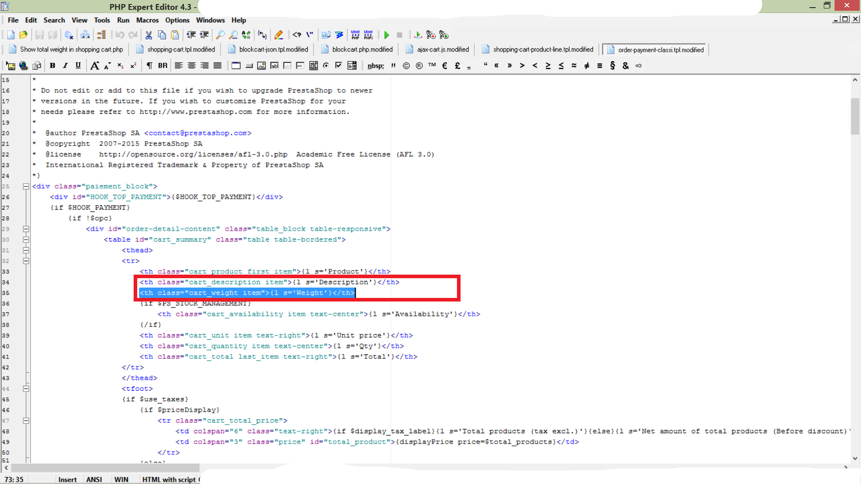Click the Insert image icon
The width and height of the screenshot is (861, 504).
[x=11, y=66]
